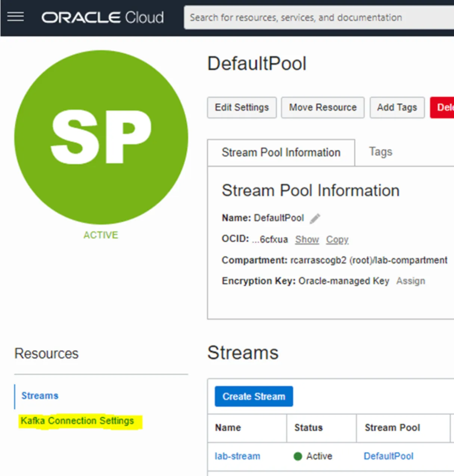454x476 pixels.
Task: Click Assign next to Encryption Key
Action: point(411,281)
